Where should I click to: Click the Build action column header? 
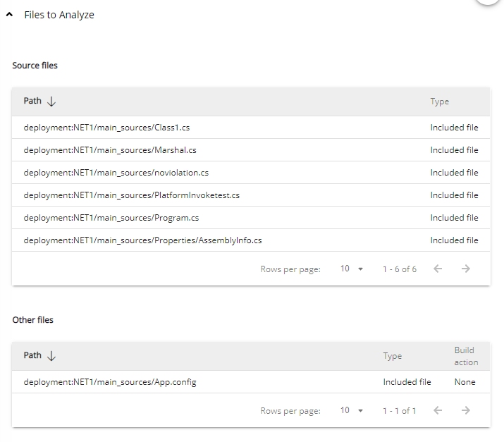click(465, 356)
